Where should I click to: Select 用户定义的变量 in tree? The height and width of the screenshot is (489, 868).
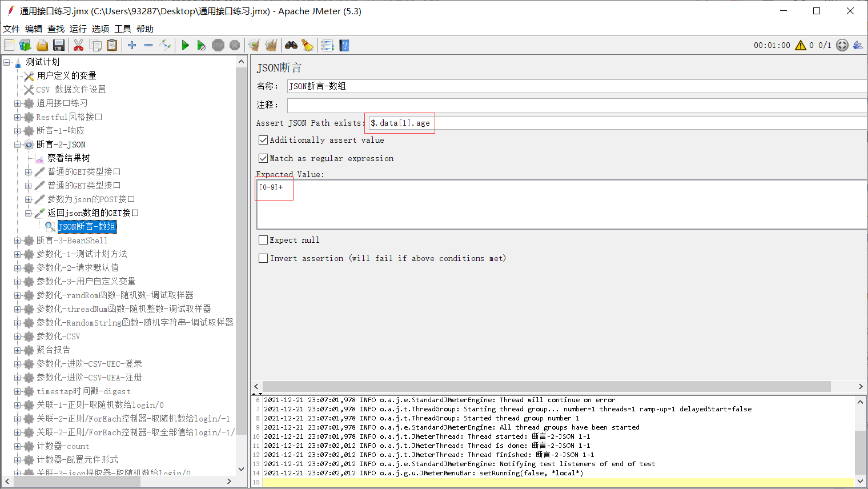66,75
